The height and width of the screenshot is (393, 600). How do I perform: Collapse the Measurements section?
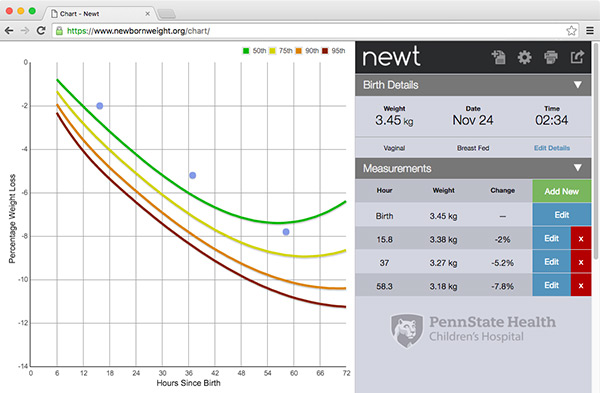[x=578, y=168]
